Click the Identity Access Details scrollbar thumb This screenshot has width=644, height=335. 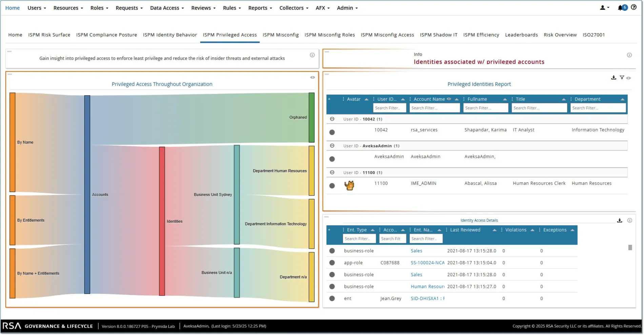630,247
